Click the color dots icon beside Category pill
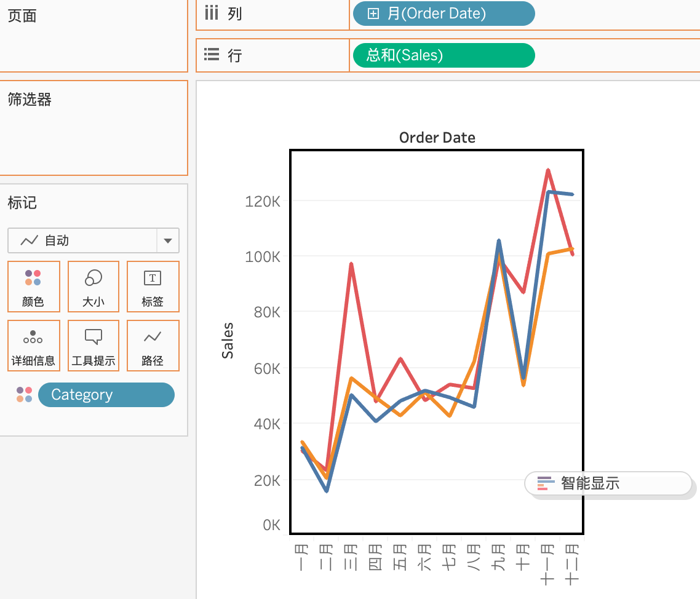 coord(24,395)
